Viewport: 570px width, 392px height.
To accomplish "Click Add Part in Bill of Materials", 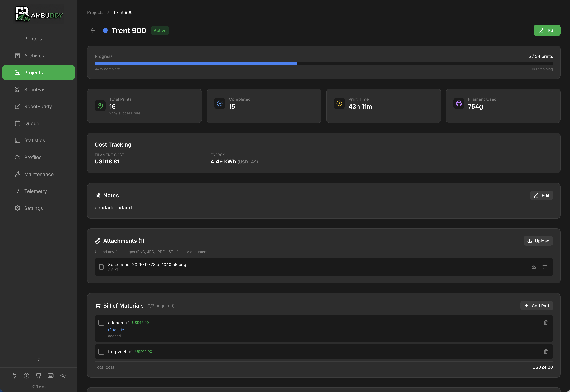I will point(537,306).
